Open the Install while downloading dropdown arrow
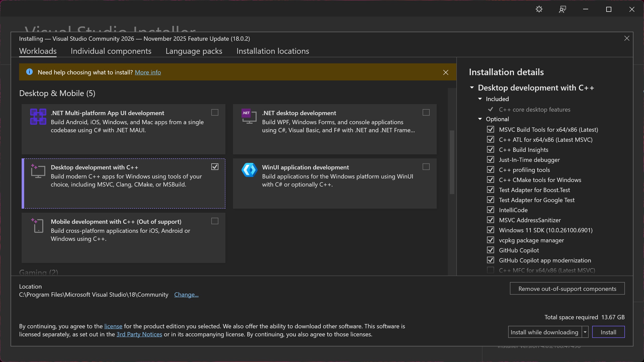 tap(585, 332)
